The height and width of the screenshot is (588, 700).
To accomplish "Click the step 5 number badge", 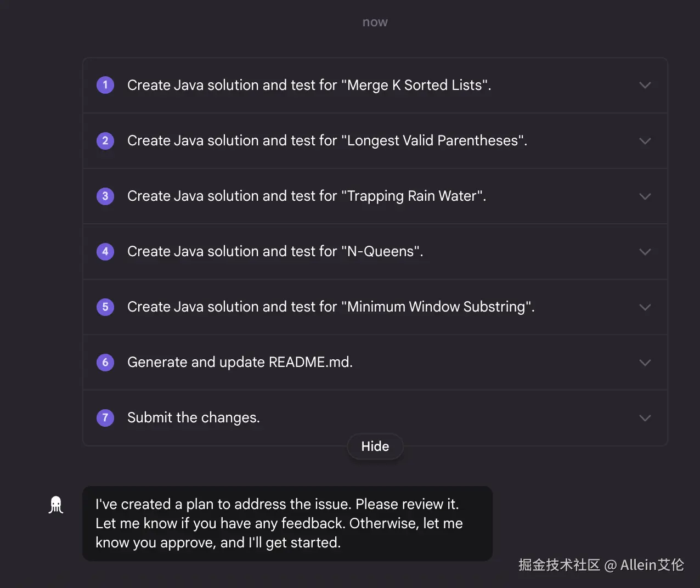I will tap(105, 307).
